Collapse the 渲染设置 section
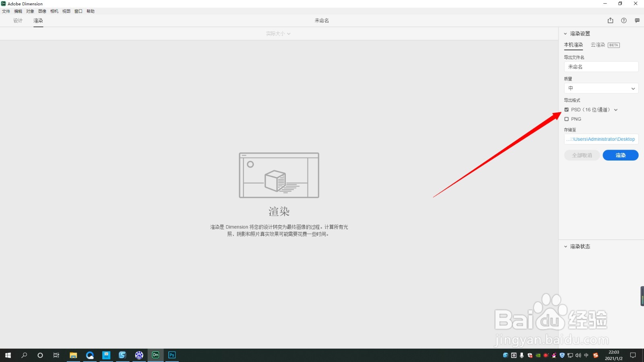The image size is (644, 362). point(566,34)
